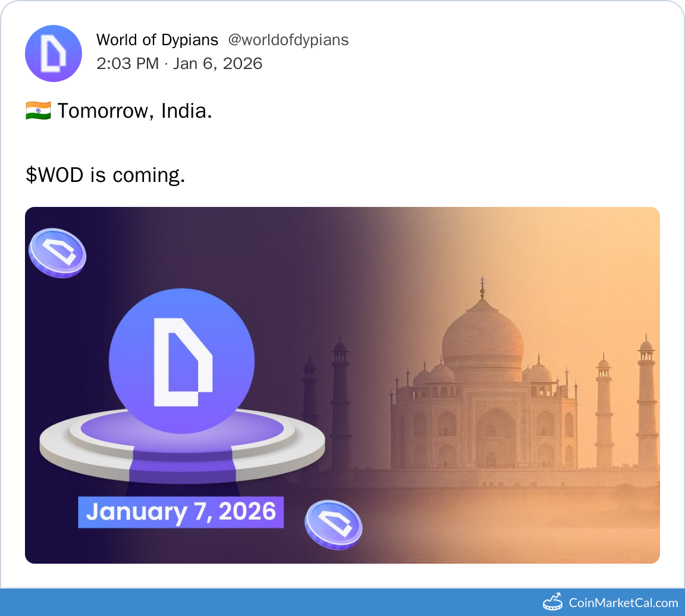Click the 'January 7, 2026' date banner

(x=181, y=512)
